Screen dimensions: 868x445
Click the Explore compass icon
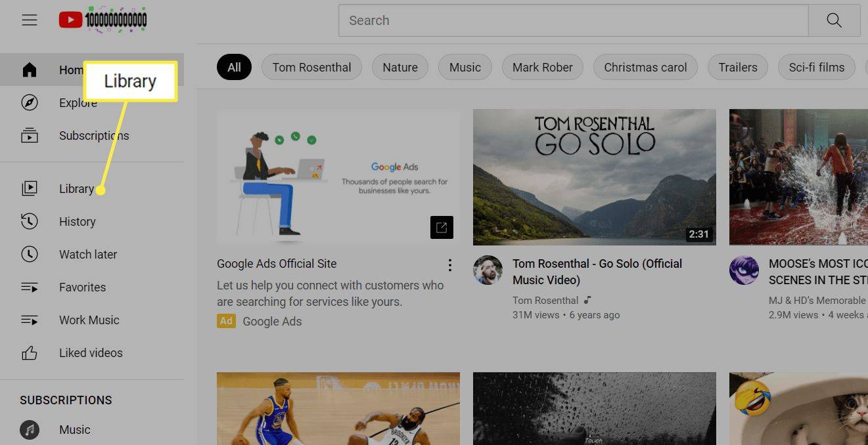(30, 103)
